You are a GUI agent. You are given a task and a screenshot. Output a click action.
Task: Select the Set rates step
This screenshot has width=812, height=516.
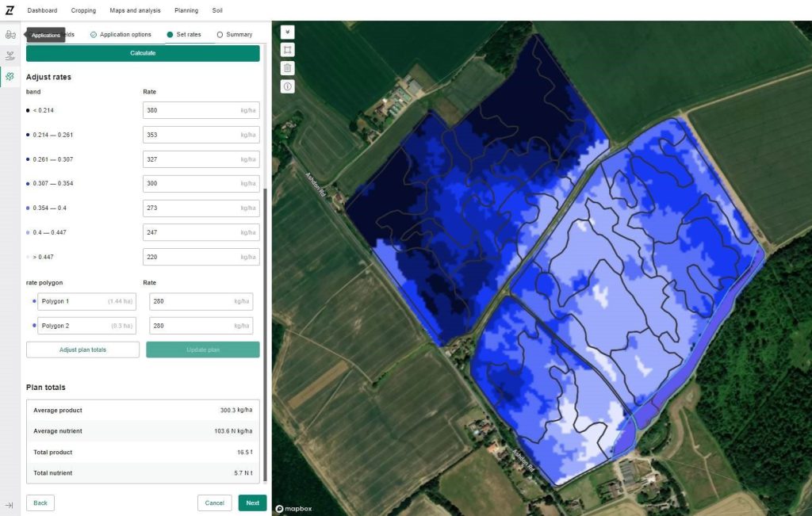[184, 35]
